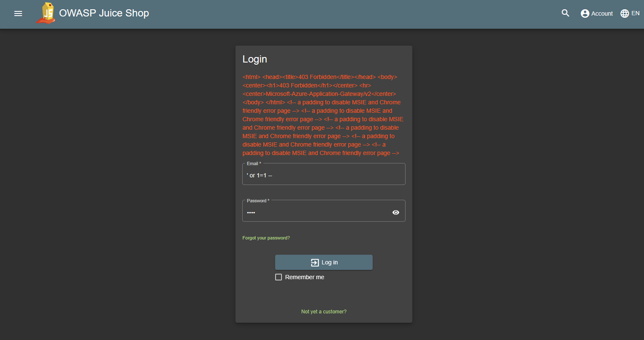This screenshot has height=340, width=644.
Task: Click the eye icon in the Password field
Action: click(395, 212)
